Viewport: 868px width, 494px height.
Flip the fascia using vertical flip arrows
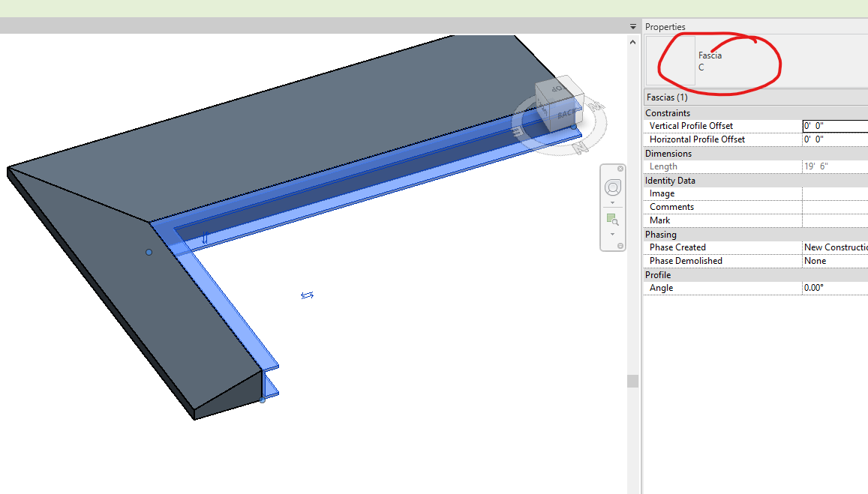(205, 238)
